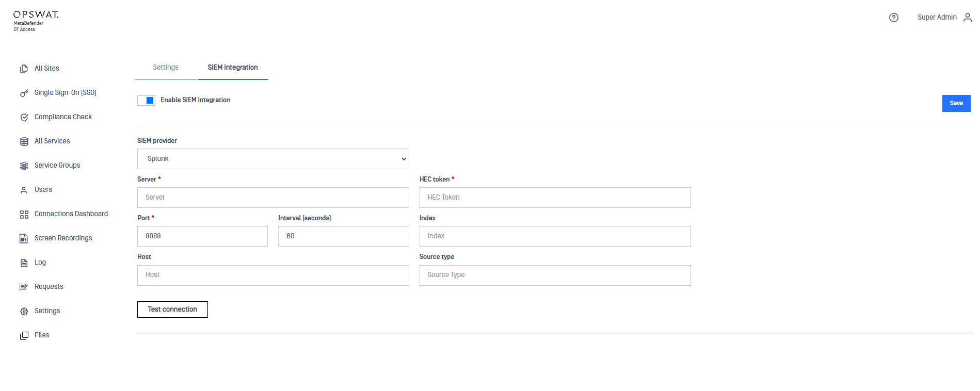Click the Users person icon in sidebar
Viewport: 980px width, 391px height.
tap(24, 190)
